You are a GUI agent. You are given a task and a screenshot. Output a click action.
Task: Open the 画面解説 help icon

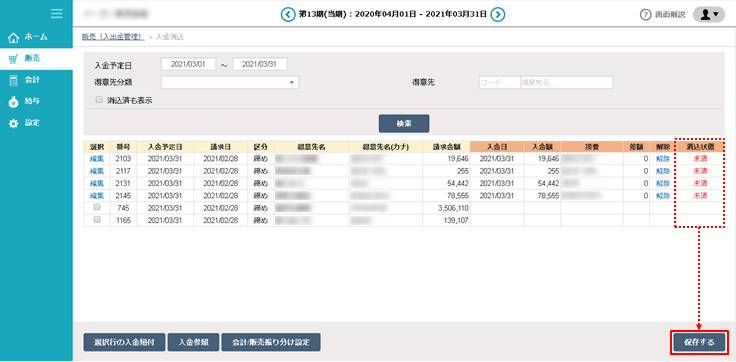point(646,15)
